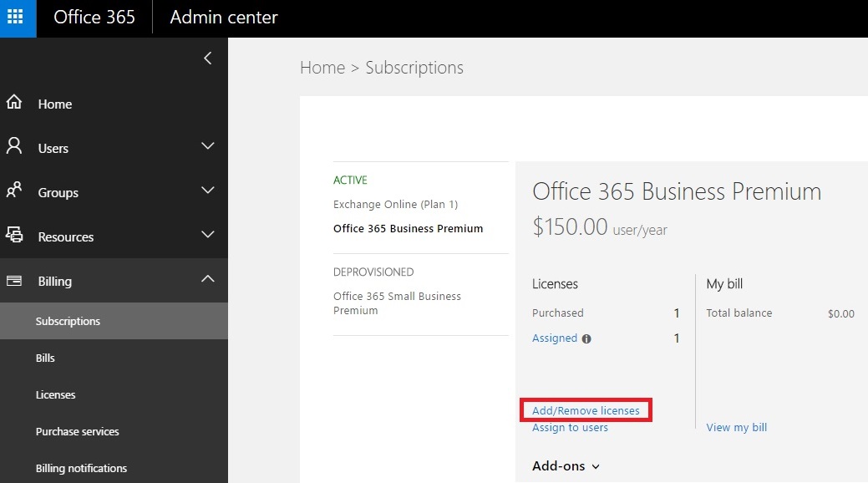This screenshot has width=868, height=483.
Task: Click the Resources printer icon
Action: pos(14,236)
